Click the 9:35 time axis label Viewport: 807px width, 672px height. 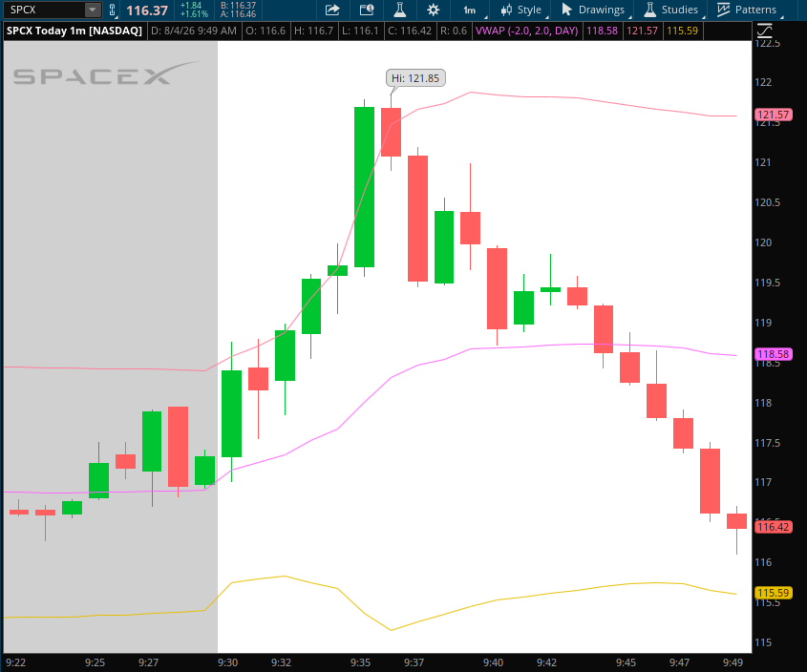click(360, 662)
